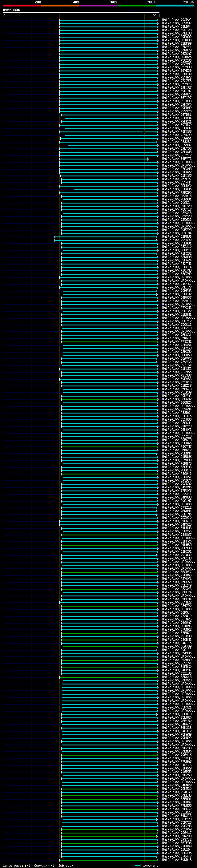
Task: Select the UniRef100_A7NYF4 label
Action: pos(177,47)
